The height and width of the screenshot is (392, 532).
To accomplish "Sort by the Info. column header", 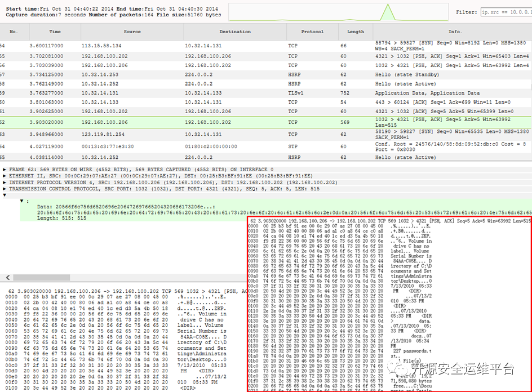I will (x=455, y=32).
